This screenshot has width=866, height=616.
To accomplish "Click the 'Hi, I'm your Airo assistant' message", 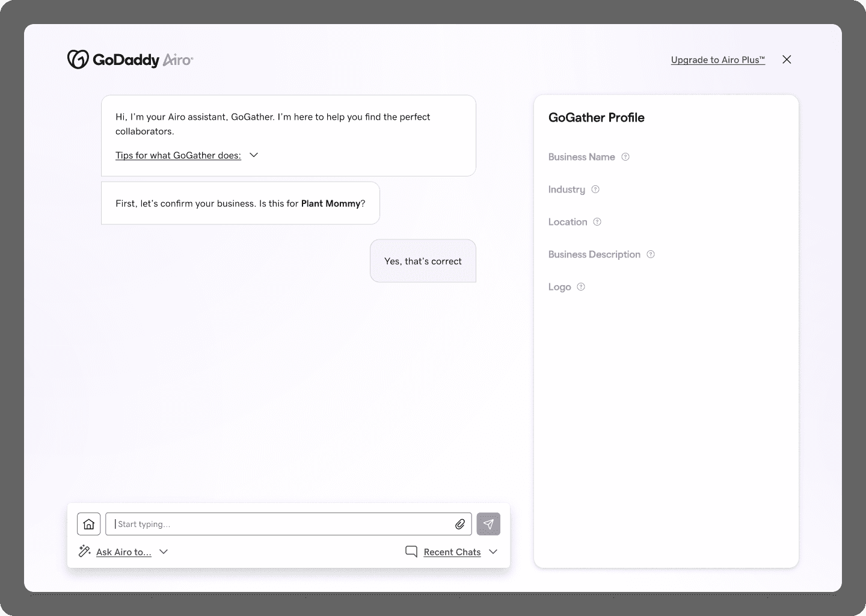I will point(289,135).
